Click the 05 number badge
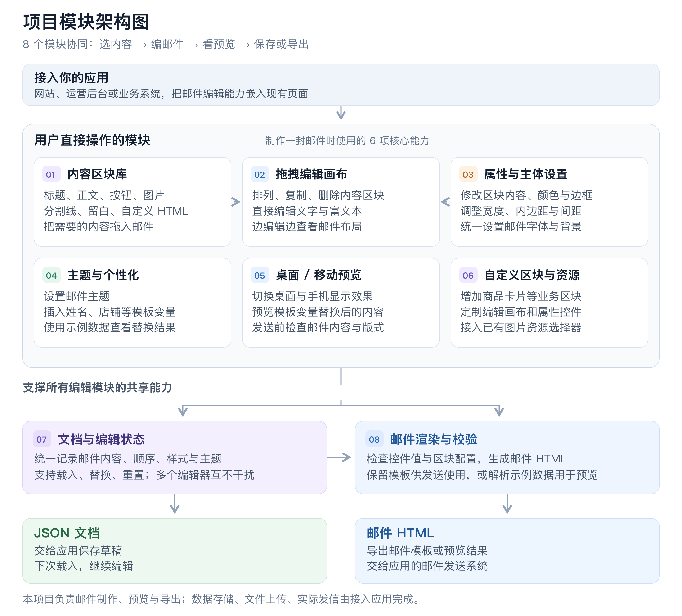 pos(260,275)
